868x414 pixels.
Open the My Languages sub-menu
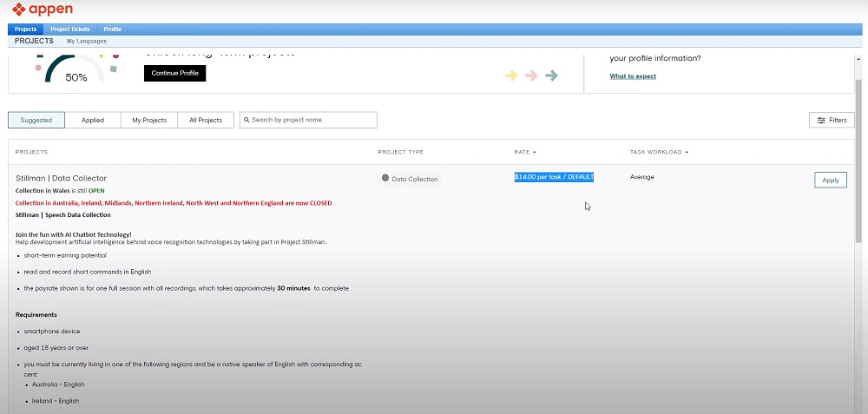point(87,41)
